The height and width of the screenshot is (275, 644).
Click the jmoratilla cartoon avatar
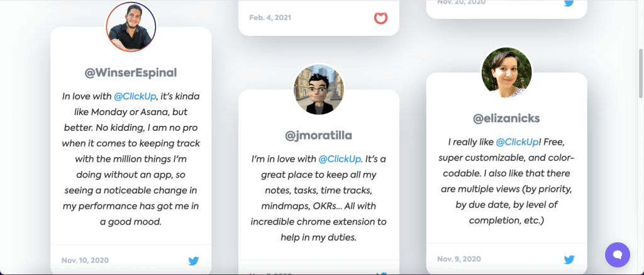[319, 89]
